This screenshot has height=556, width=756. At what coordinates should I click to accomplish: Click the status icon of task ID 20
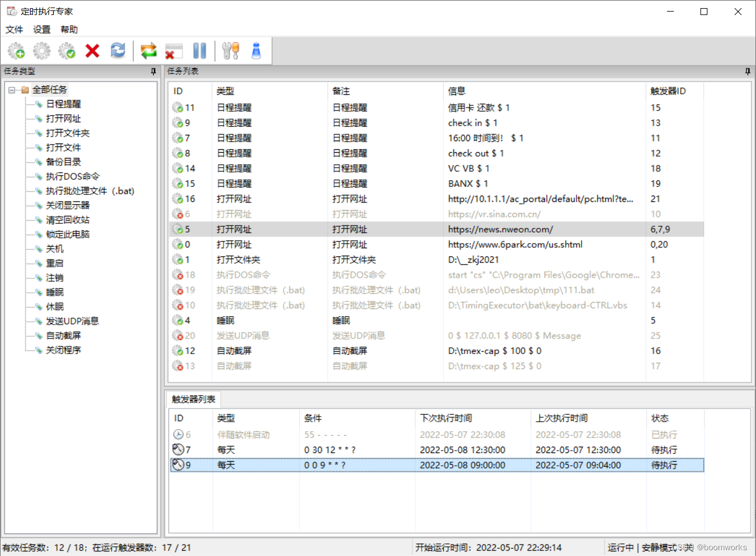pyautogui.click(x=178, y=336)
